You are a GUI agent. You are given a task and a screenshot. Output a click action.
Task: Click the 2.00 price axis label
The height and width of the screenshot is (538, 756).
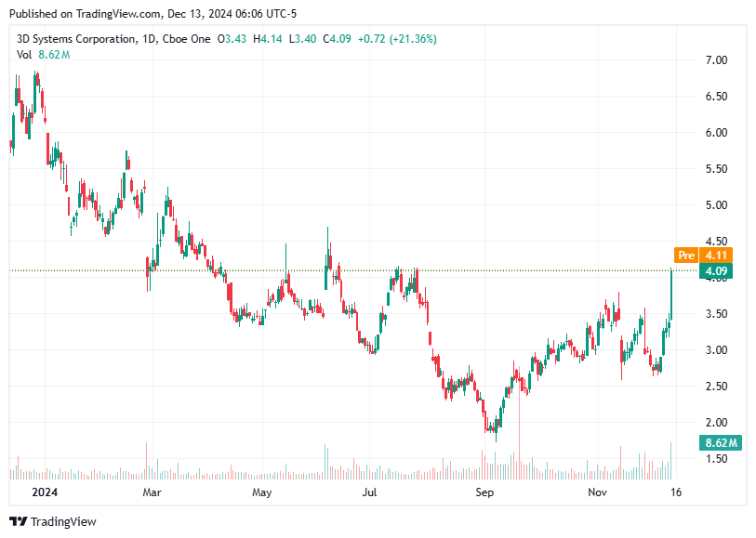[716, 423]
